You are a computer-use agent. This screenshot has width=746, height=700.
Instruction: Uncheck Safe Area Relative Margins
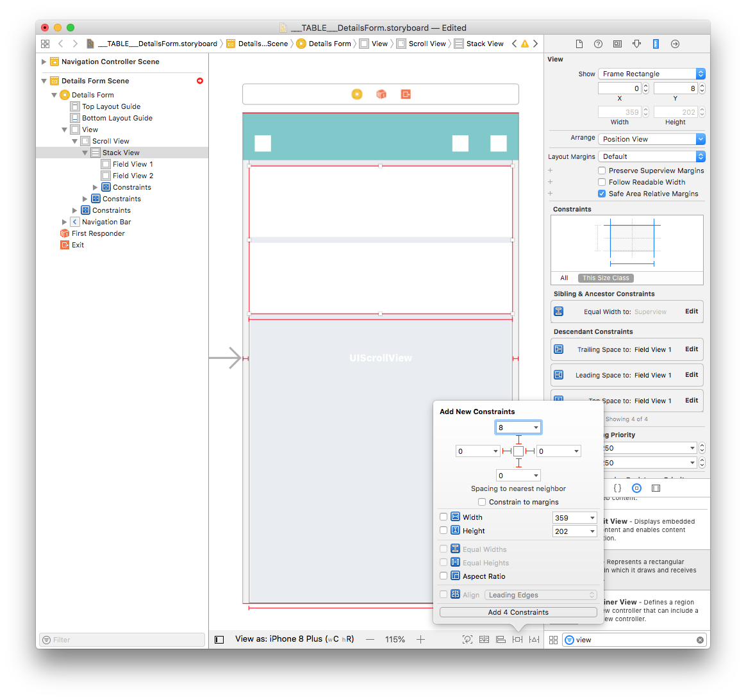(602, 194)
